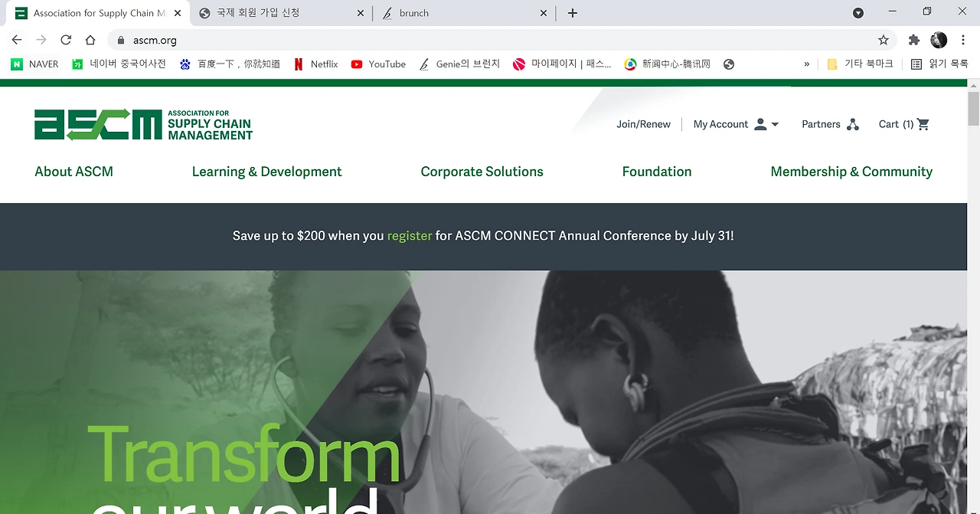Go to browser home icon

90,40
